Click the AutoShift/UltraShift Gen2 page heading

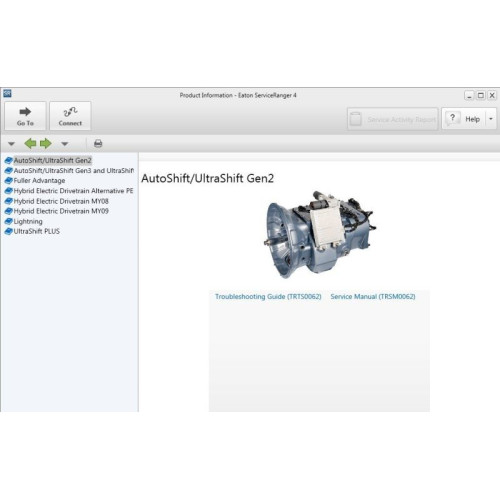point(207,179)
